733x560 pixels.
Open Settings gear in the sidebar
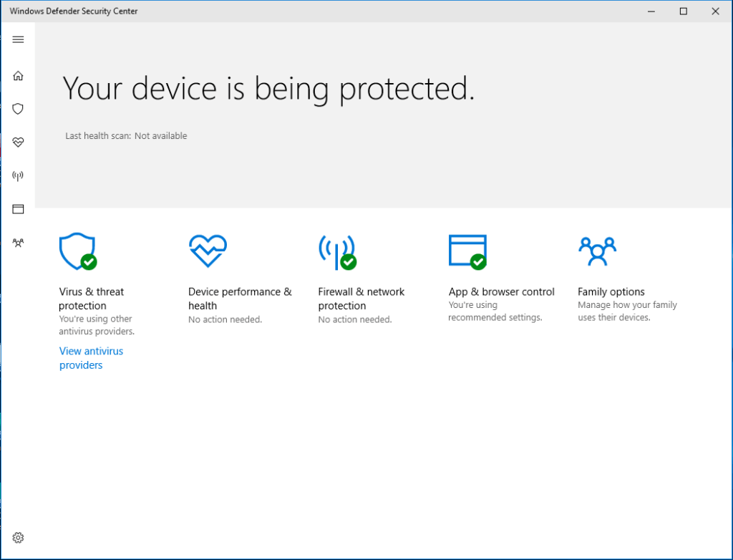click(x=18, y=538)
